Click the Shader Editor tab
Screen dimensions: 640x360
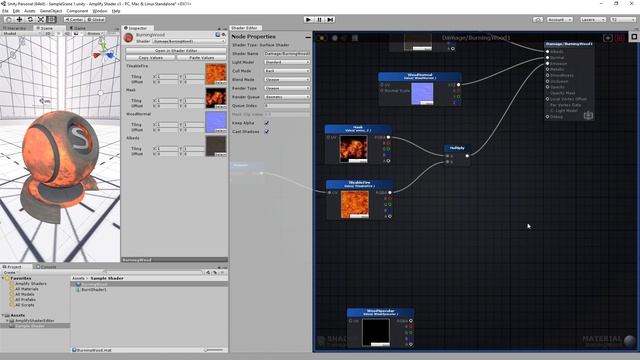[244, 28]
